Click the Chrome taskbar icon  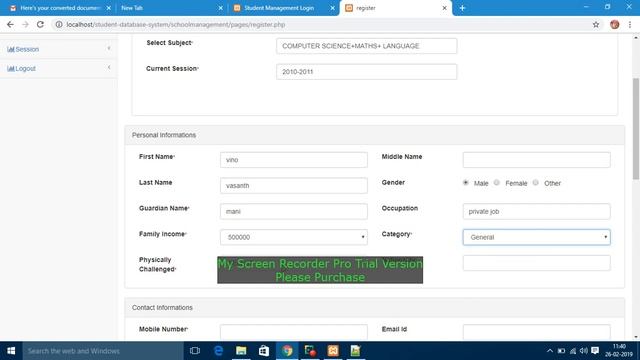point(287,351)
